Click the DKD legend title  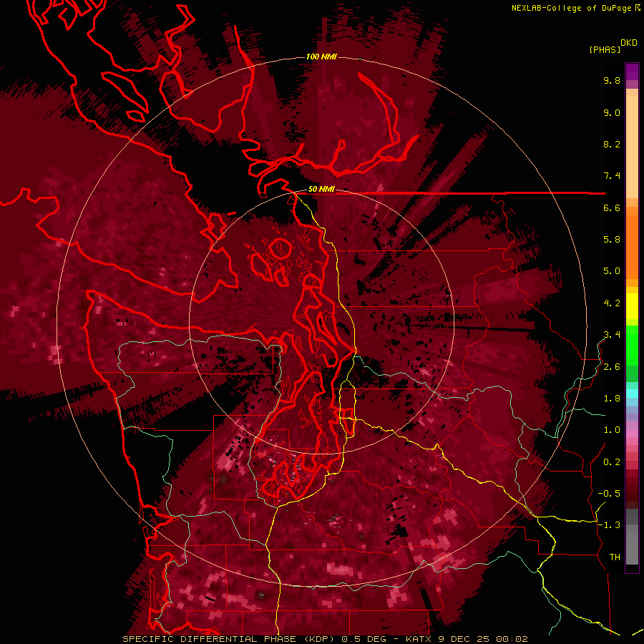[629, 43]
